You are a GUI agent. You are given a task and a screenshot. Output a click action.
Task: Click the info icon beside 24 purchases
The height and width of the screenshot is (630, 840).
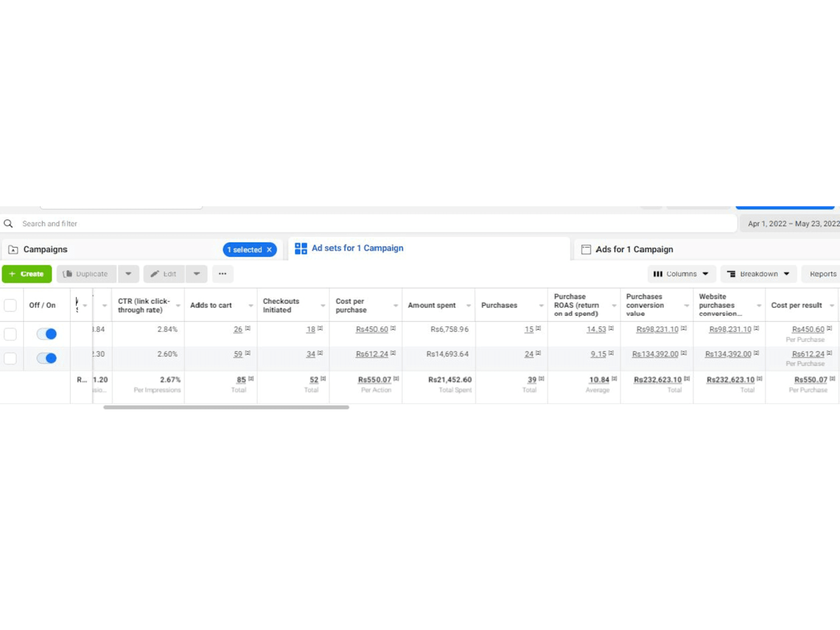point(538,353)
